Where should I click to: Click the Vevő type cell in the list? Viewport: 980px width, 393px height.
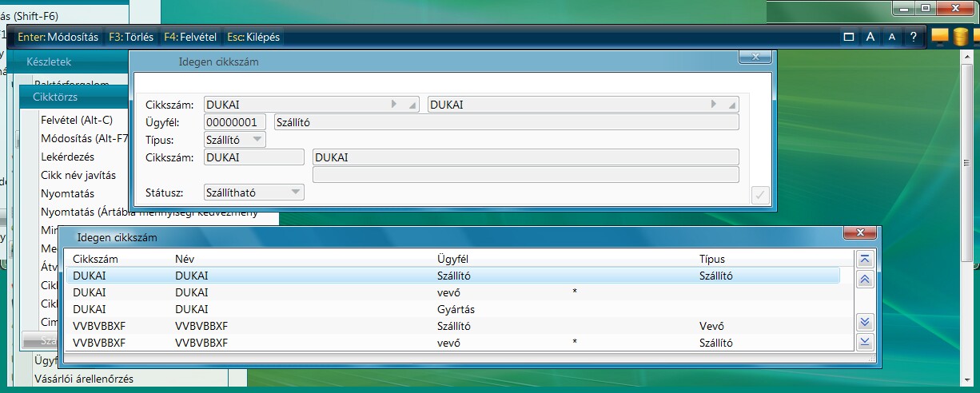point(711,326)
